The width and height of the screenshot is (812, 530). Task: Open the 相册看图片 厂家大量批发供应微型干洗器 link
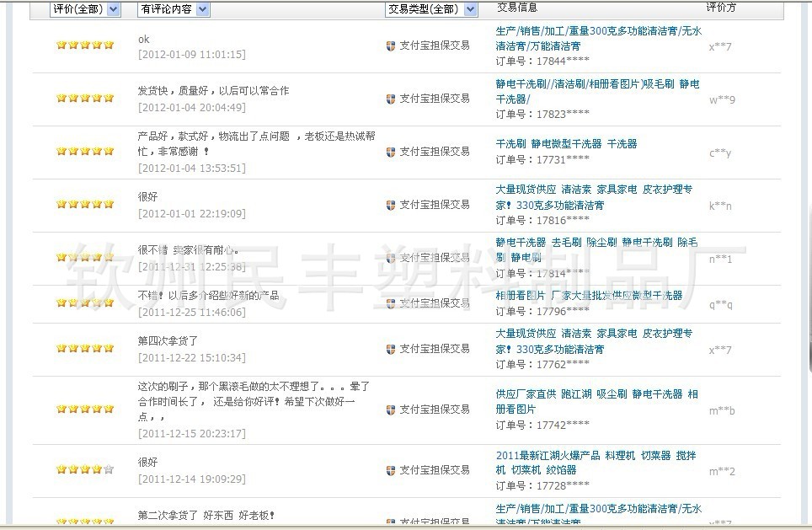pyautogui.click(x=589, y=296)
